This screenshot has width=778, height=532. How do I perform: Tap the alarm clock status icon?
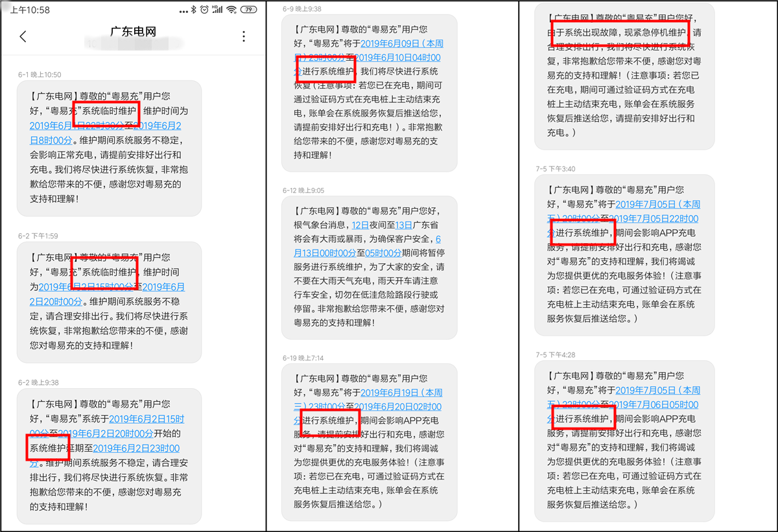pos(204,10)
